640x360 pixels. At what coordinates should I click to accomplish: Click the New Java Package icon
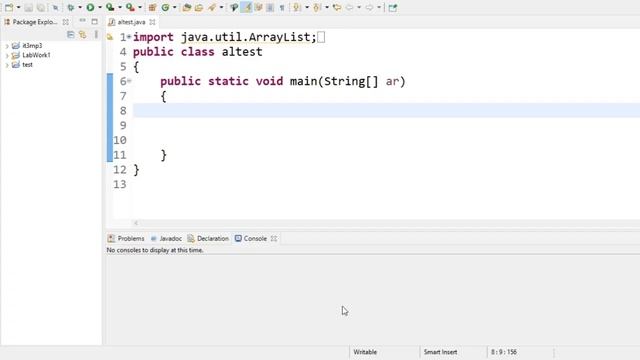coord(152,7)
